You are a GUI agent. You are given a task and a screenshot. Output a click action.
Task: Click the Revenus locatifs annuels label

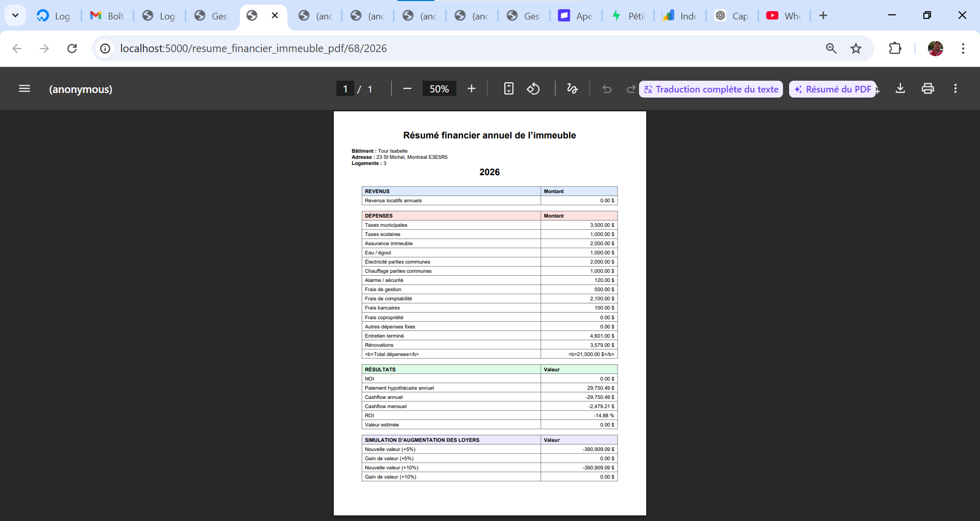(x=393, y=201)
